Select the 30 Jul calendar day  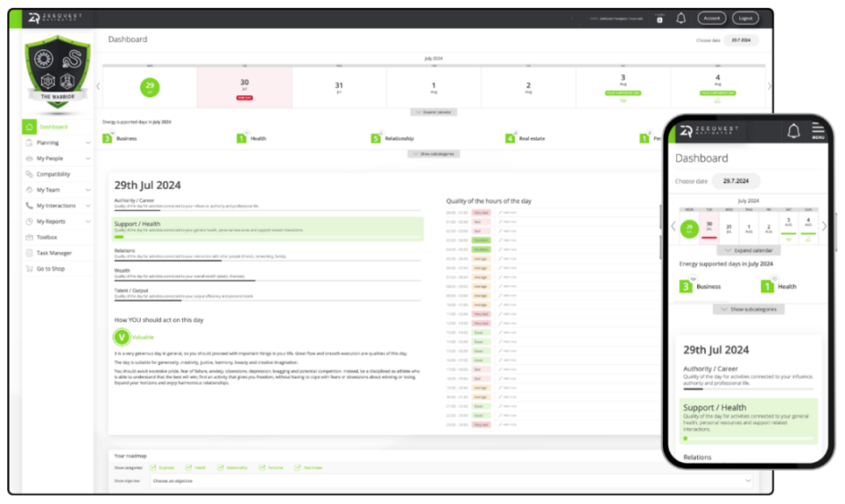pyautogui.click(x=245, y=87)
